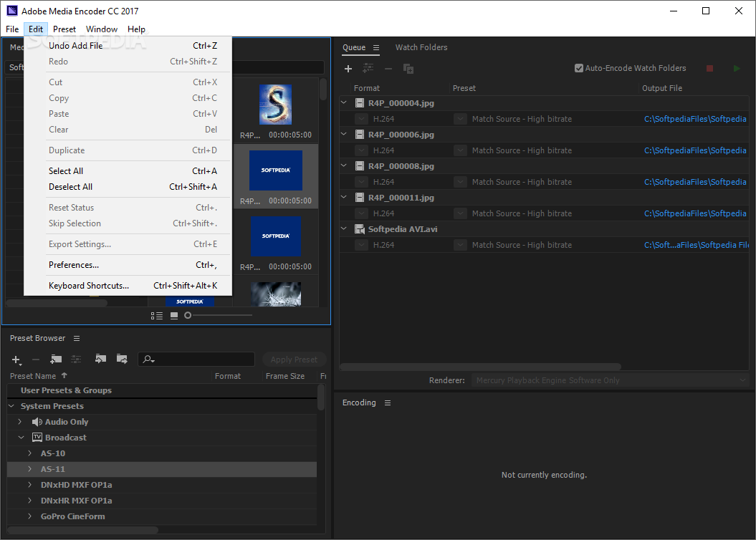The image size is (756, 540).
Task: Expand Audio Only preset group
Action: point(20,422)
